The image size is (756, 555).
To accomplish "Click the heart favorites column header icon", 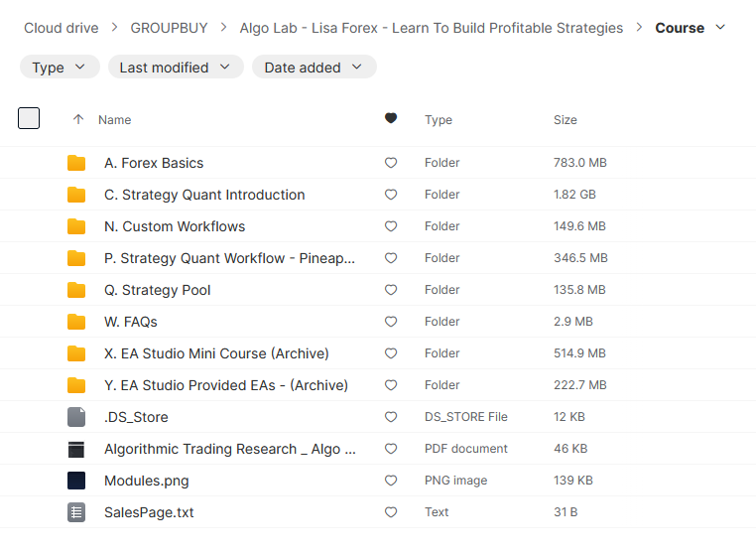I will [x=391, y=119].
